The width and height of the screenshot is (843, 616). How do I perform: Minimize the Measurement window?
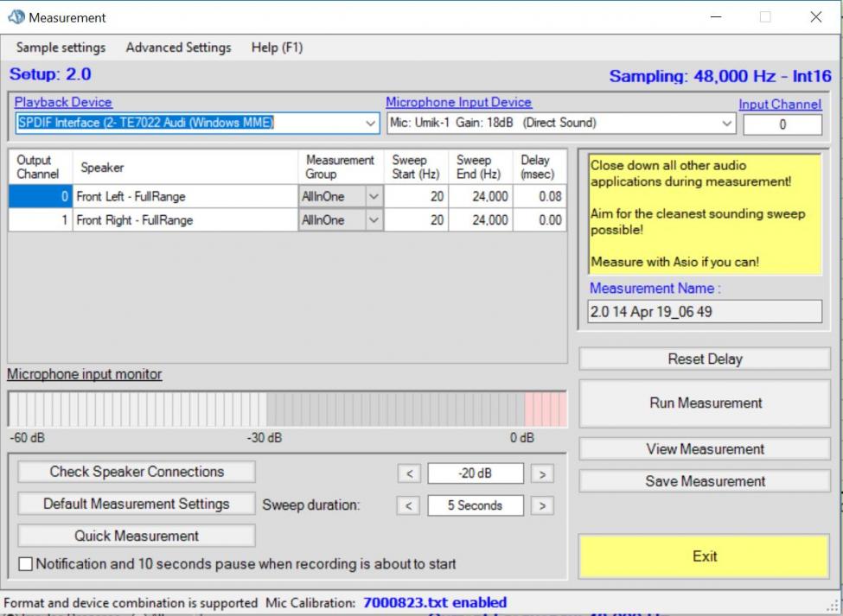[x=716, y=16]
